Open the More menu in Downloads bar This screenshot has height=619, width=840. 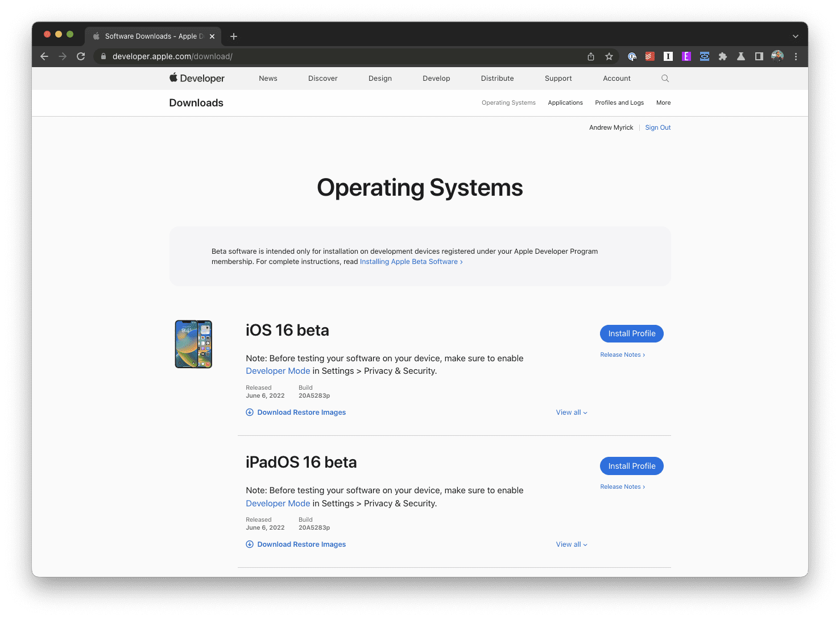tap(663, 103)
